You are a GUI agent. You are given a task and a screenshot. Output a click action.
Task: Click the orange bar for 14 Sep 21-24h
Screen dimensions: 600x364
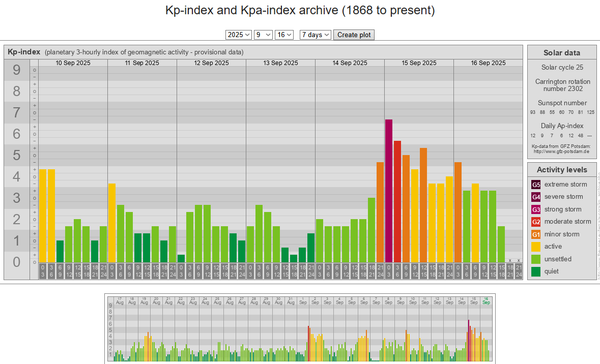point(380,212)
